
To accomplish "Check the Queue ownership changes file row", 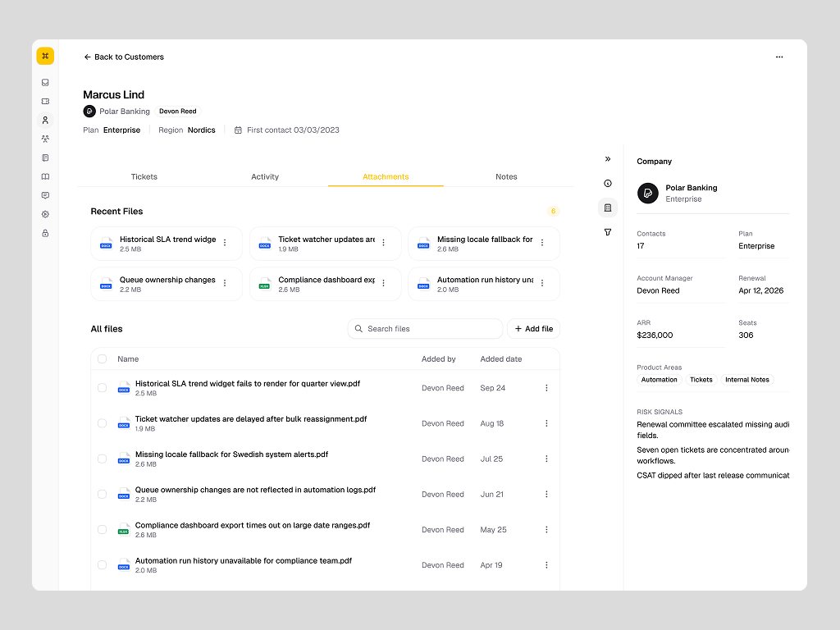I will tap(103, 494).
